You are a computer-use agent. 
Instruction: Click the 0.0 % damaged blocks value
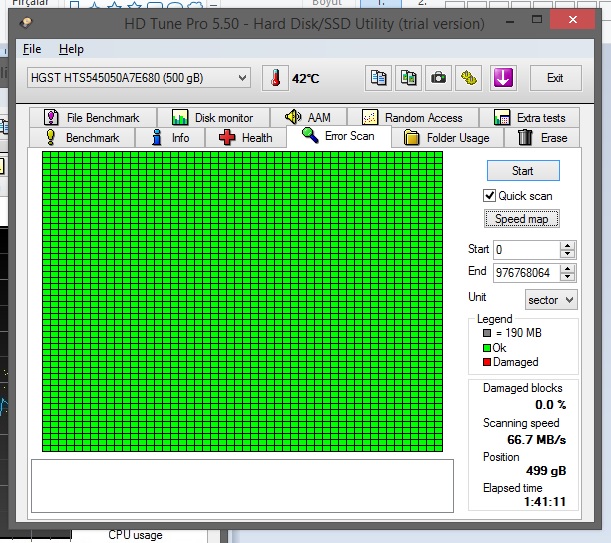point(550,405)
